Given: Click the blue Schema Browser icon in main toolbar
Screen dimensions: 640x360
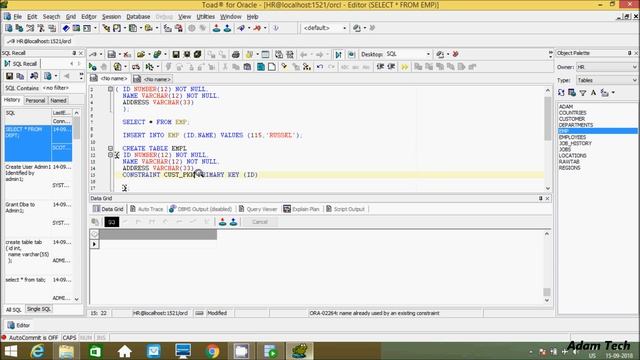Looking at the screenshot, I should pos(66,28).
